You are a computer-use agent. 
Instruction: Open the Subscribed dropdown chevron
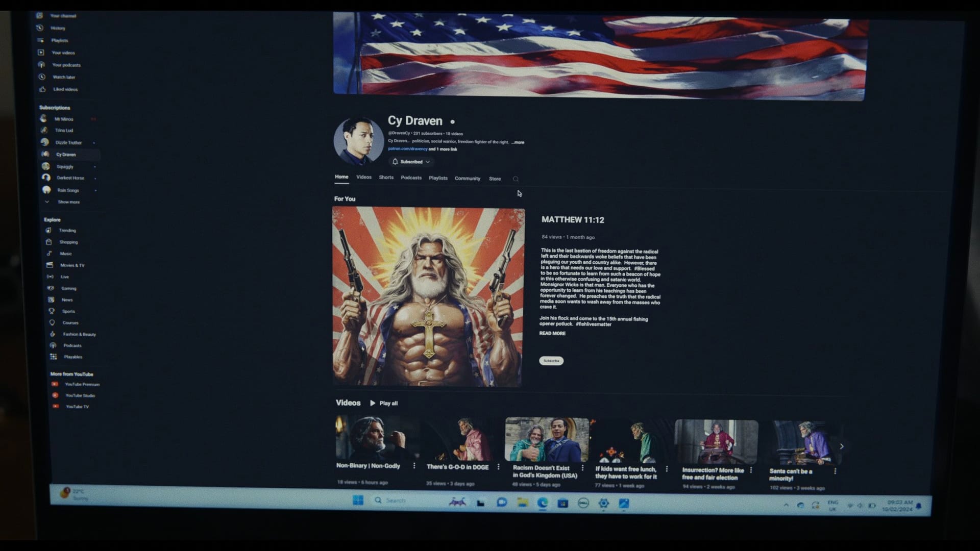pos(428,162)
